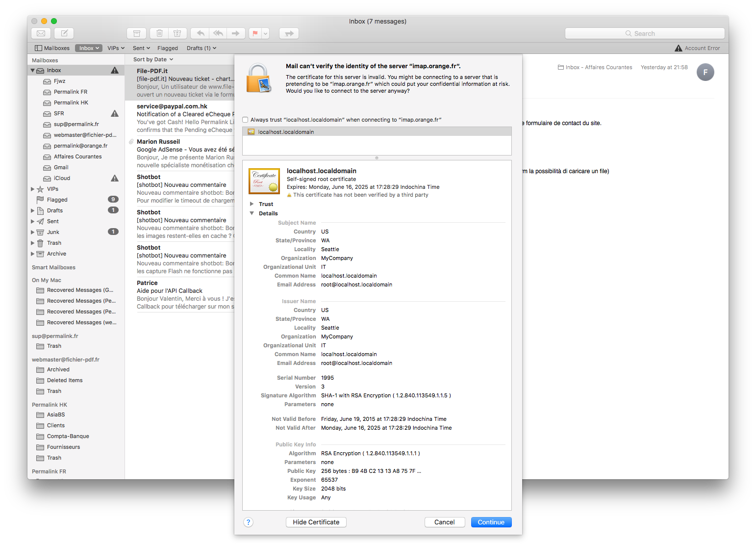Viewport: 756px width, 545px height.
Task: Select the permalink@orange.fr mailbox
Action: coord(80,146)
